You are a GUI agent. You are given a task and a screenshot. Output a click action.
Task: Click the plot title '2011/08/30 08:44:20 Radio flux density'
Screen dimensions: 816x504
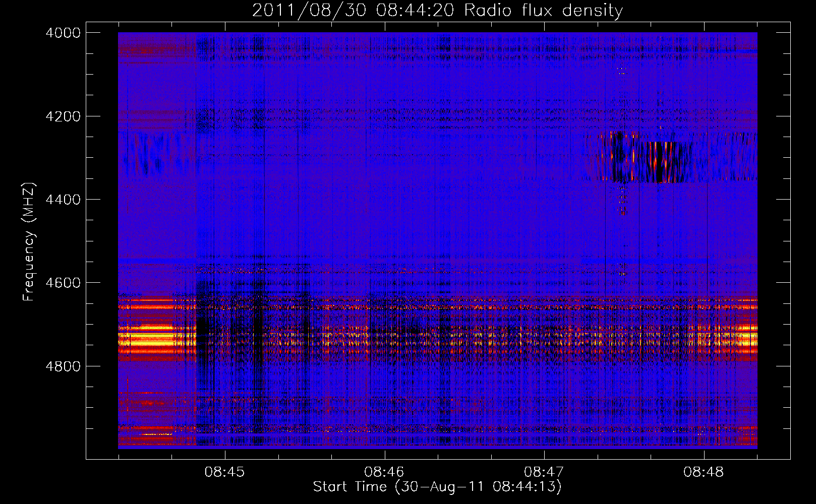pyautogui.click(x=437, y=11)
